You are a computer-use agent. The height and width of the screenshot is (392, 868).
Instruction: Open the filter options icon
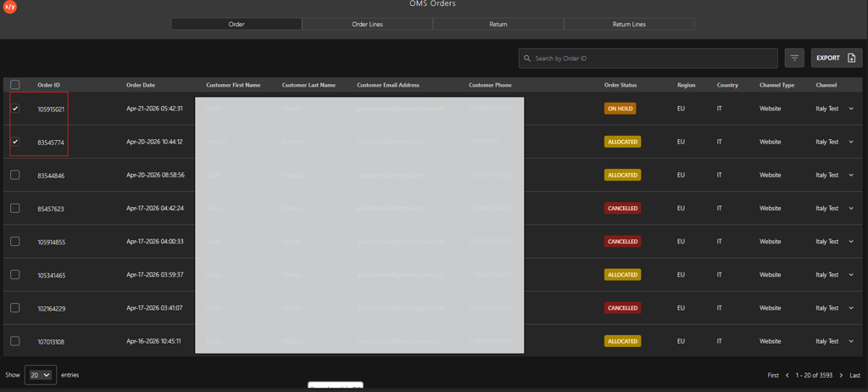click(794, 58)
